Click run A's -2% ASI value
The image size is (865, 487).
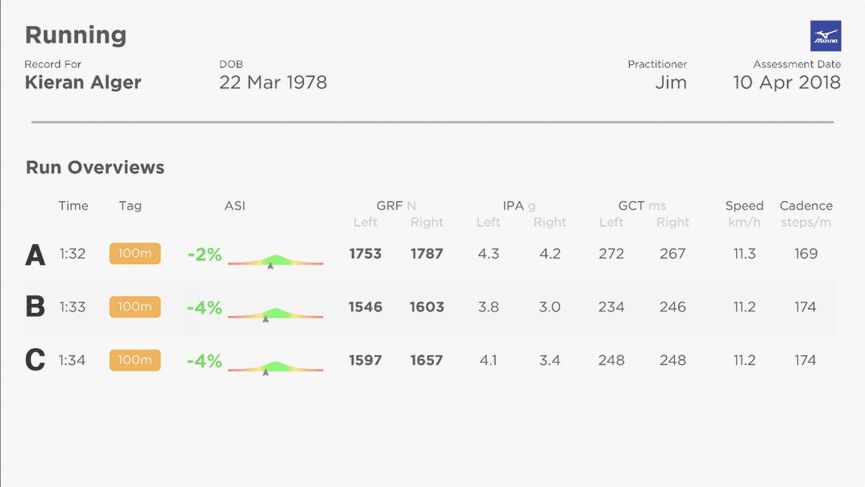coord(204,255)
